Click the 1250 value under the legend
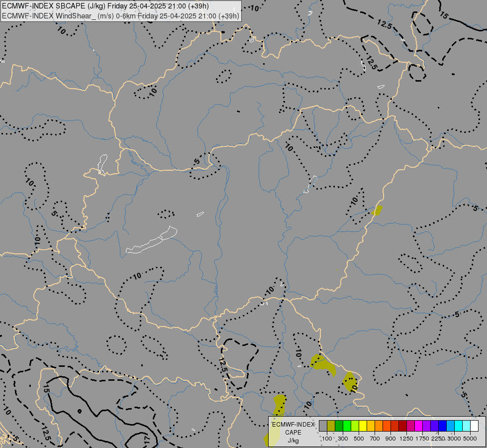Image resolution: width=487 pixels, height=448 pixels. click(x=406, y=439)
